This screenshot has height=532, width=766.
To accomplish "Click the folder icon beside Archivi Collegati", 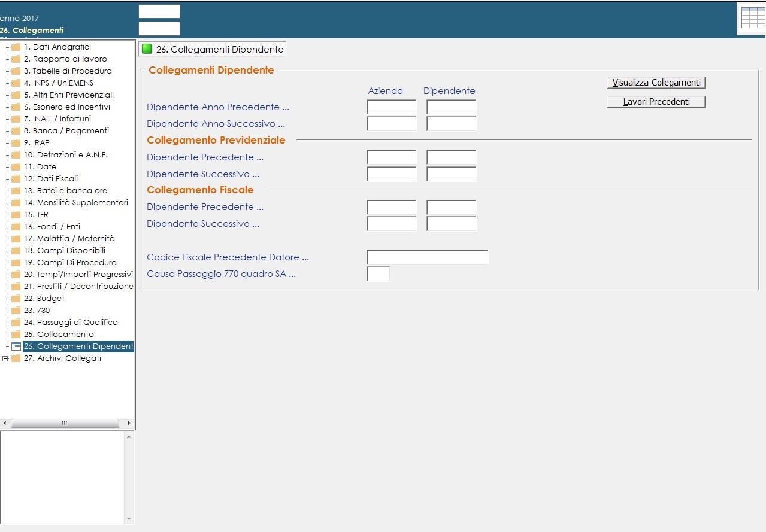I will point(16,358).
